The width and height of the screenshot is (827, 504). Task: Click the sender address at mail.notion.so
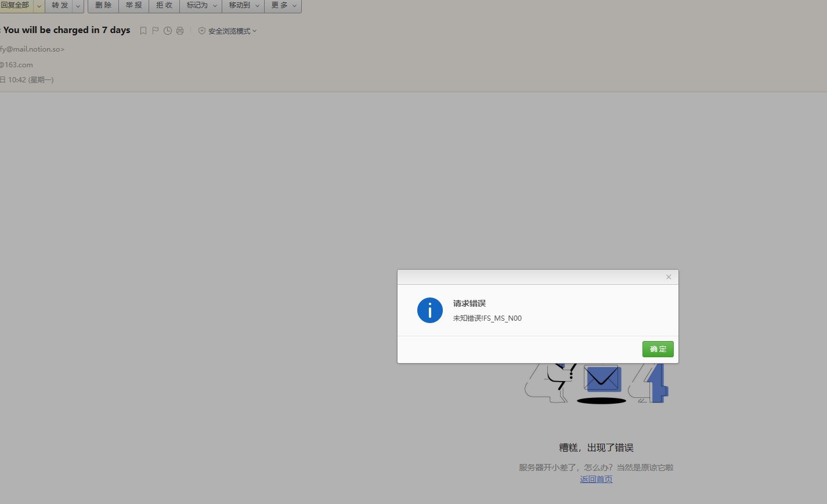tap(32, 49)
